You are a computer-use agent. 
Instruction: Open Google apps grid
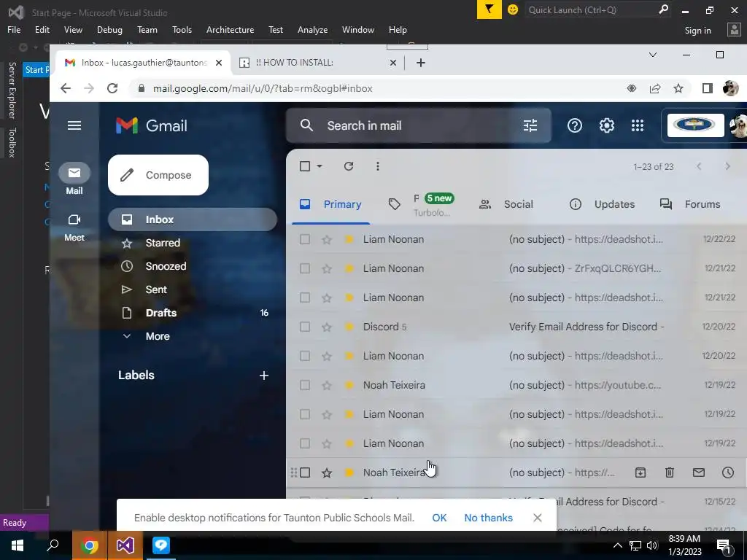[638, 125]
